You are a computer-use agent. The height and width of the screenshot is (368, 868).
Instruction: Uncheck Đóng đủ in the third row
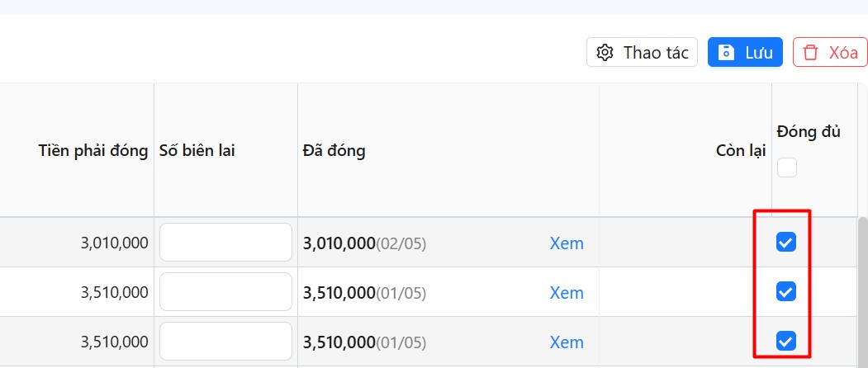(x=786, y=341)
